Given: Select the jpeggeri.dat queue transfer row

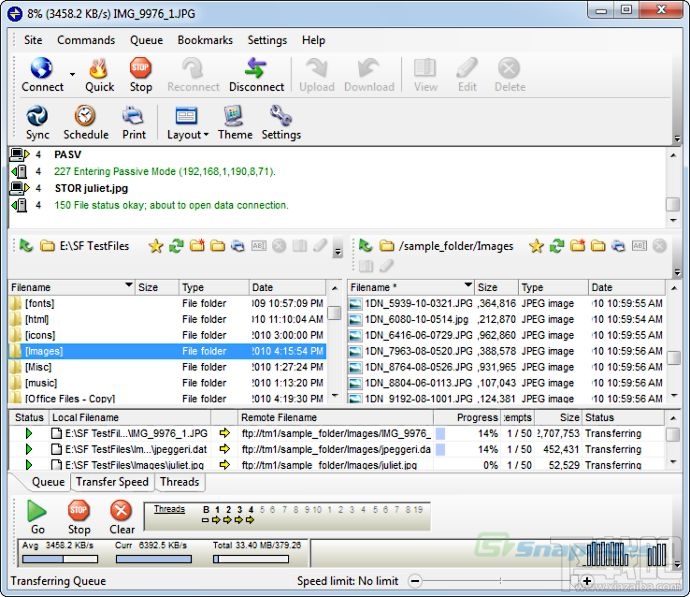Looking at the screenshot, I should pos(337,449).
